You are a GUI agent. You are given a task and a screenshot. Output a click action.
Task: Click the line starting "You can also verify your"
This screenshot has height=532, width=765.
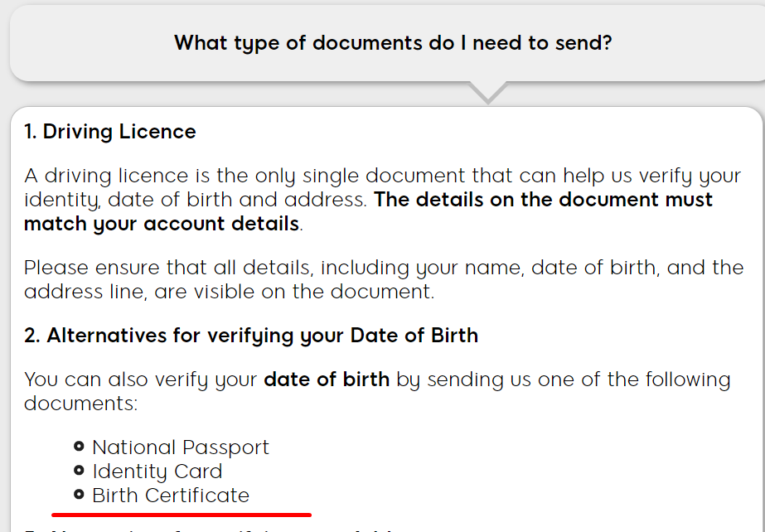(377, 380)
